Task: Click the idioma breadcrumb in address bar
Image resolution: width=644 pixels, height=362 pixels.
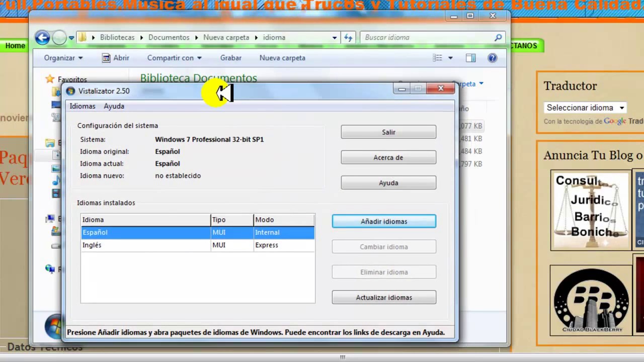Action: tap(274, 37)
